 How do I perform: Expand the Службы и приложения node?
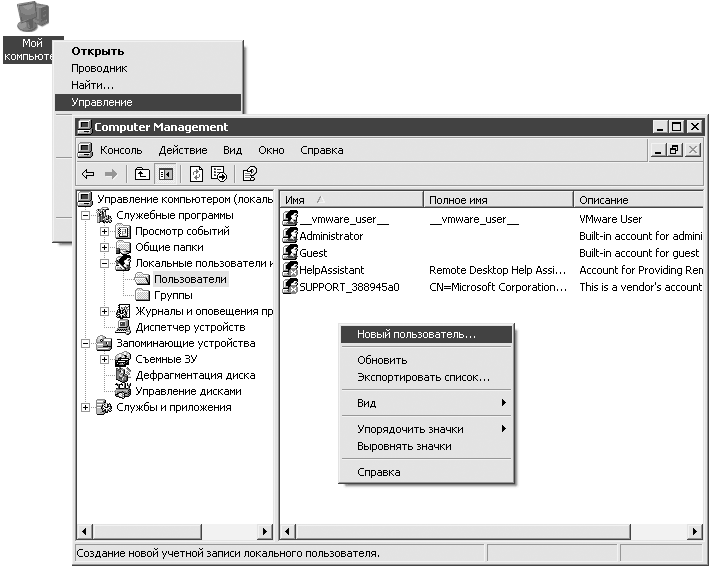point(85,407)
